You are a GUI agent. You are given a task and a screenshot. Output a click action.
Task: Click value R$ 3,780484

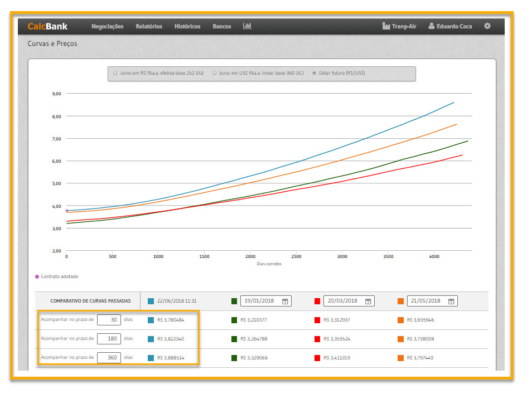point(171,320)
